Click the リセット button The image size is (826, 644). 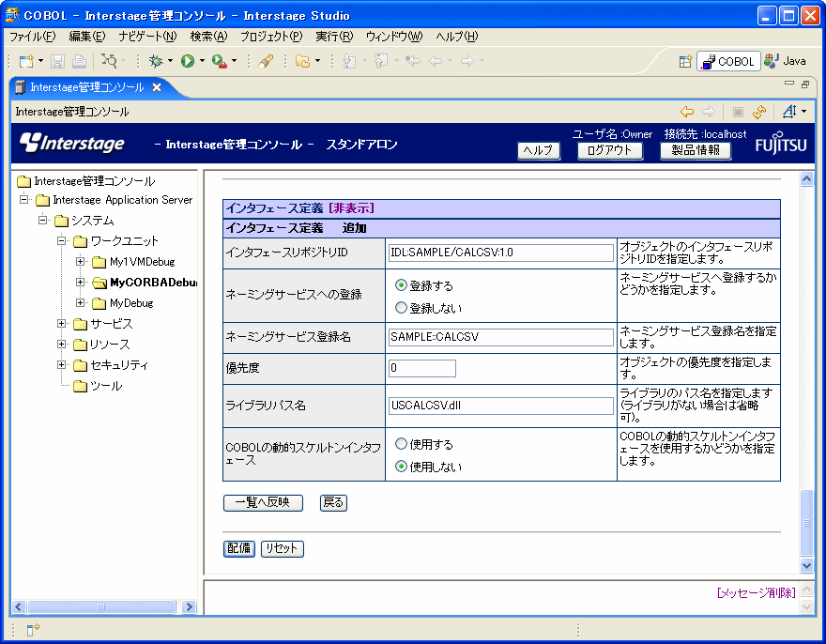click(x=283, y=548)
